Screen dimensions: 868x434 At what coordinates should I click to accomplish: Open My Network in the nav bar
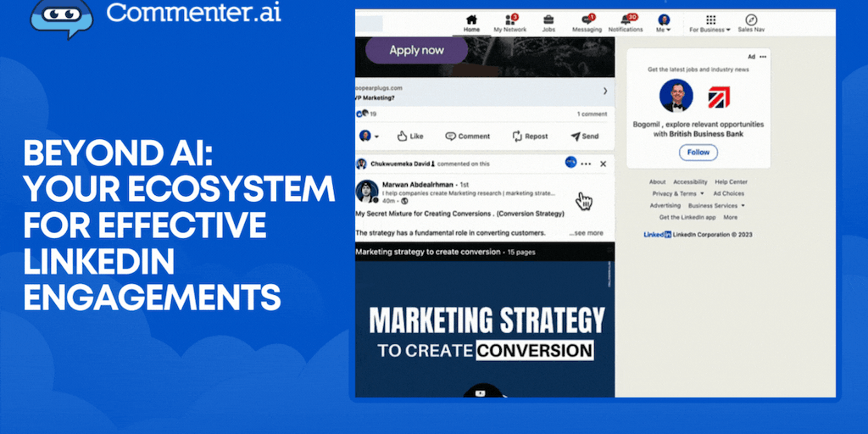[509, 24]
